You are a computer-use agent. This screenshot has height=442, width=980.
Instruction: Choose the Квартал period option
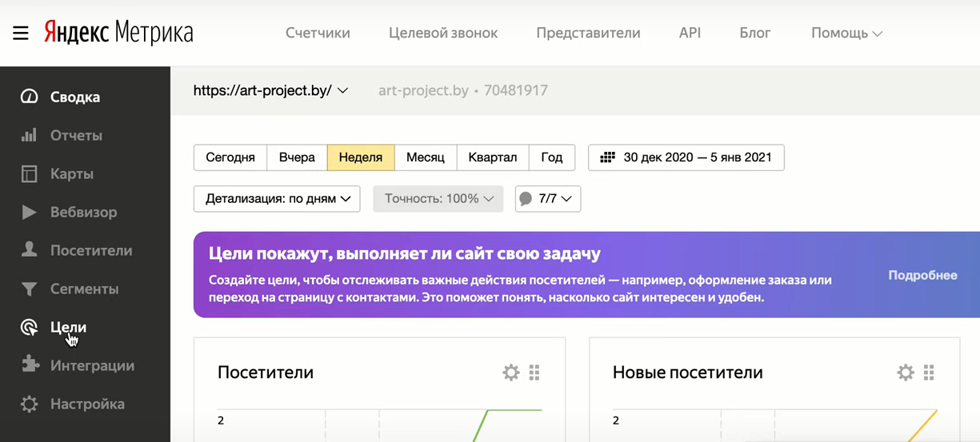493,157
